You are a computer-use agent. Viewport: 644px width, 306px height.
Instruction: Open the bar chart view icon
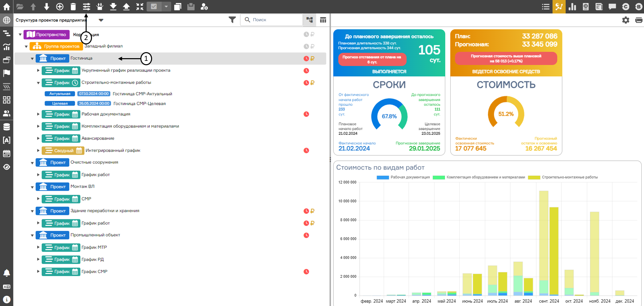(572, 6)
